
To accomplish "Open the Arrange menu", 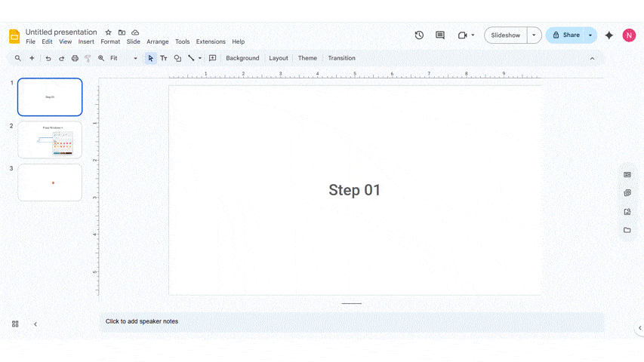I will coord(158,42).
